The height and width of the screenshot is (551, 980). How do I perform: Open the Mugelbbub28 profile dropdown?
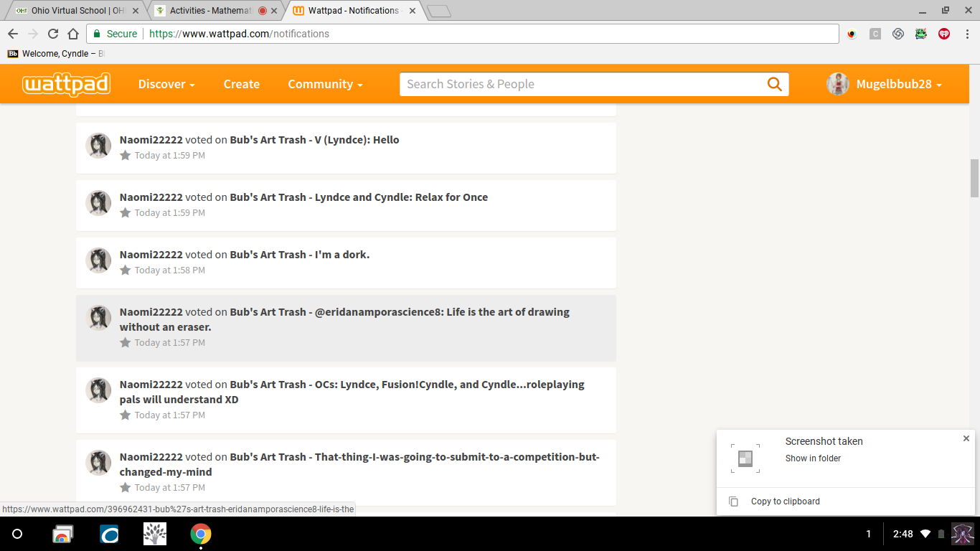coord(885,84)
